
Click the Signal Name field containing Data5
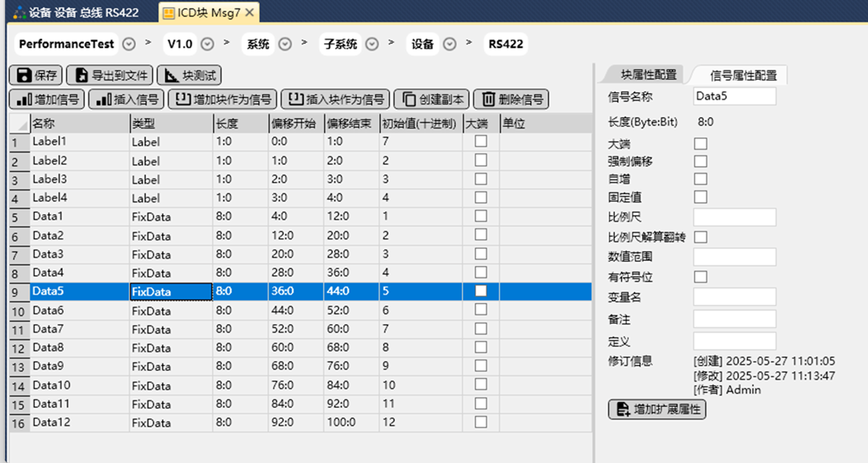(x=734, y=96)
